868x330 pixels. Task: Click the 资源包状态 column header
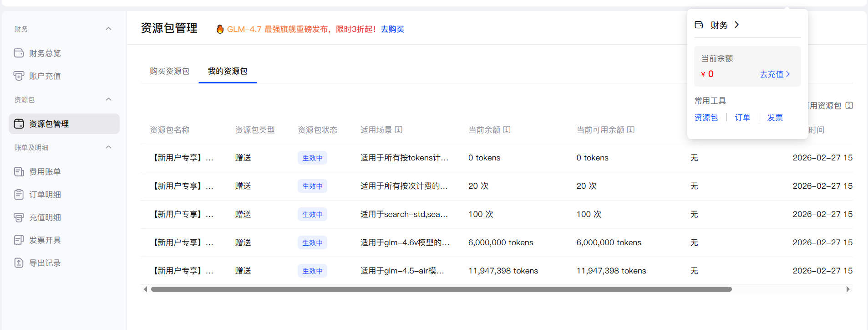tap(317, 130)
